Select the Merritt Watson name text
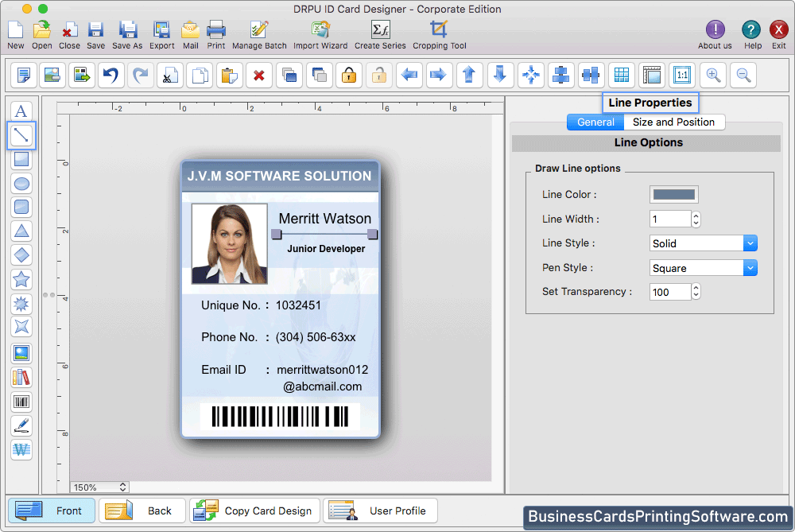This screenshot has width=795, height=532. [325, 219]
